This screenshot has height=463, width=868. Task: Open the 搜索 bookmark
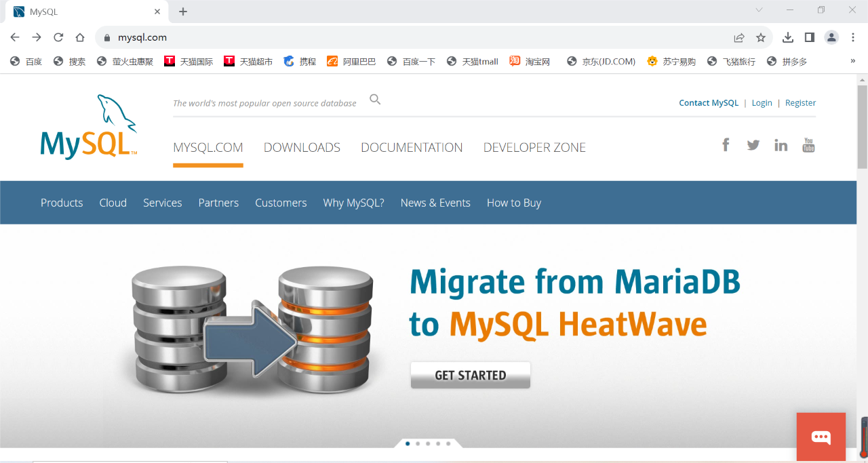tap(69, 61)
